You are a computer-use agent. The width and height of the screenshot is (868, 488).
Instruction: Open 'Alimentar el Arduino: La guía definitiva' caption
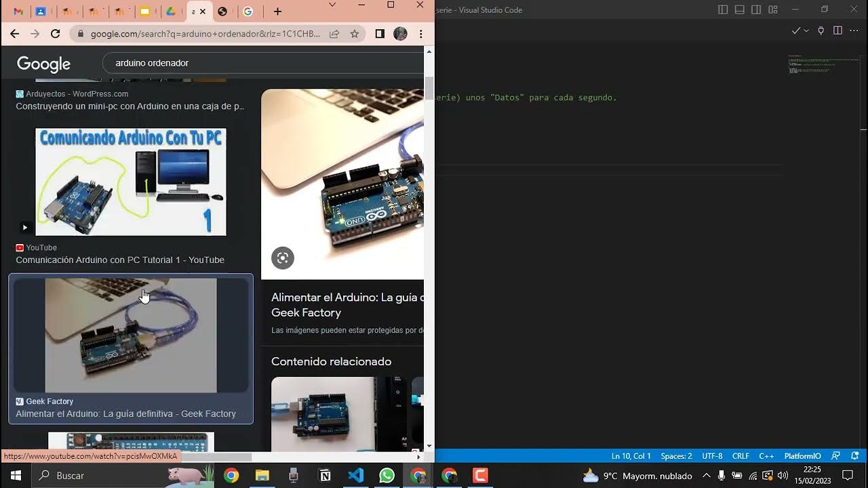[125, 413]
